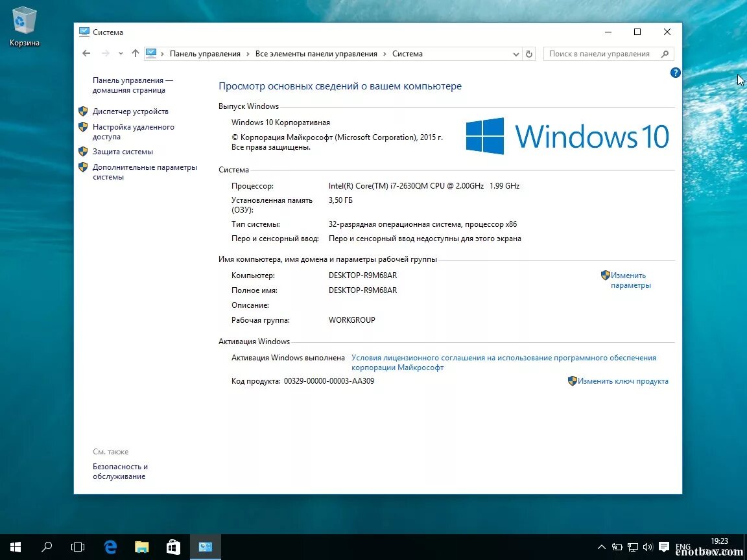Open the Start menu button
Image resolution: width=747 pixels, height=560 pixels.
pos(16,547)
